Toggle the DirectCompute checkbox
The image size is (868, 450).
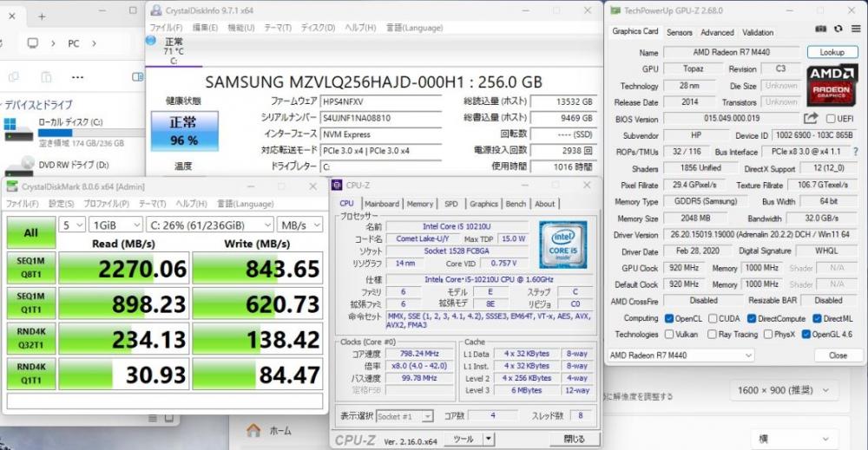(x=752, y=318)
